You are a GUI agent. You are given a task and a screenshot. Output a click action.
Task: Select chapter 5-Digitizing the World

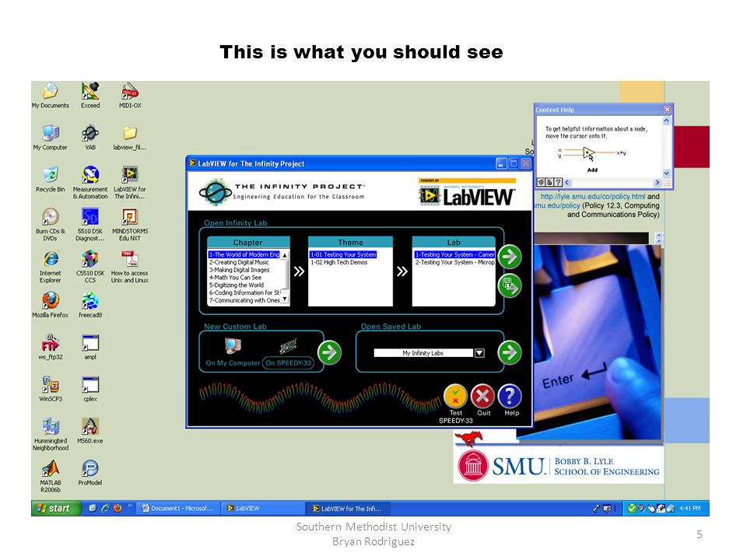click(237, 285)
